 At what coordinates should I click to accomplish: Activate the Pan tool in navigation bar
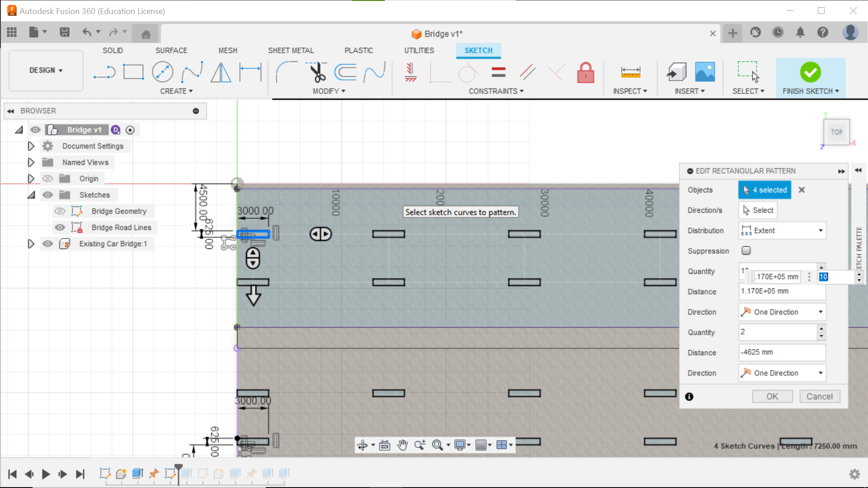(402, 445)
